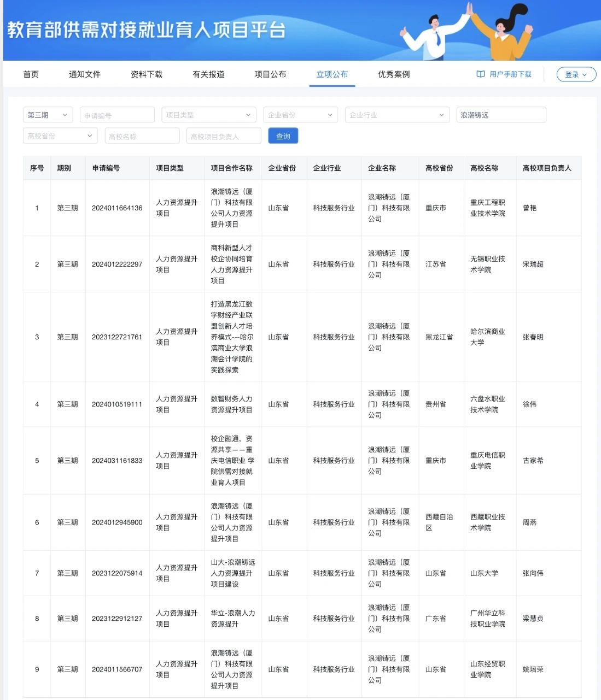
Task: Expand the 第三期 period dropdown
Action: point(48,115)
